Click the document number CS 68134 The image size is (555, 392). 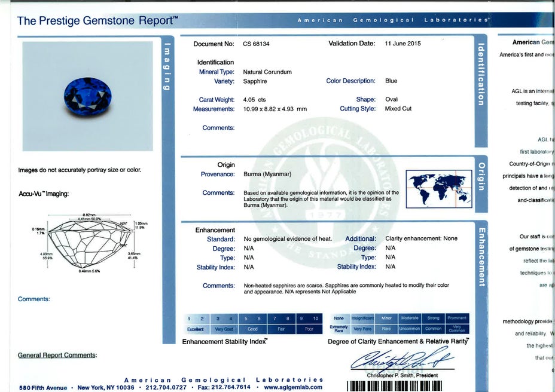point(256,44)
